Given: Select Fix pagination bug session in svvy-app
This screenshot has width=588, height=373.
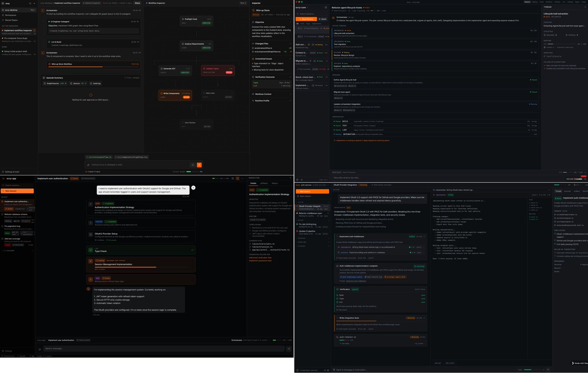Looking at the screenshot, I should 18,230.
